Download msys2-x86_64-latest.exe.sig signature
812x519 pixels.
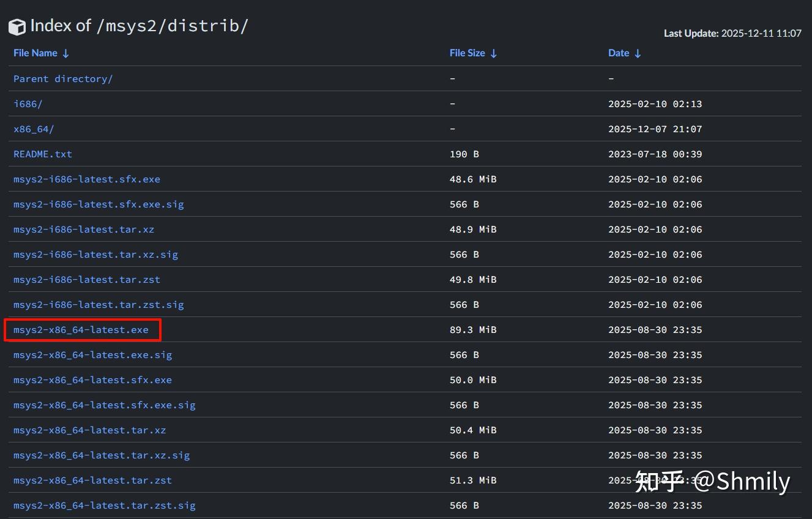pos(92,354)
